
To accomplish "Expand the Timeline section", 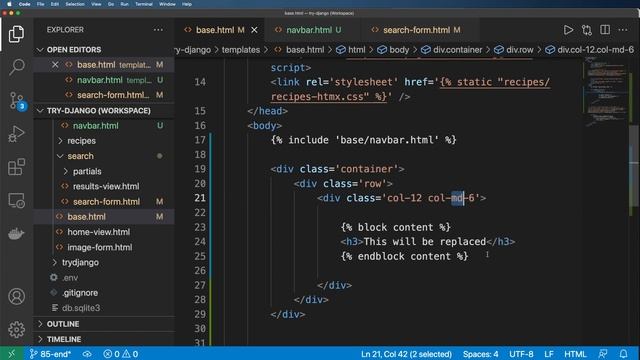I will [x=64, y=339].
